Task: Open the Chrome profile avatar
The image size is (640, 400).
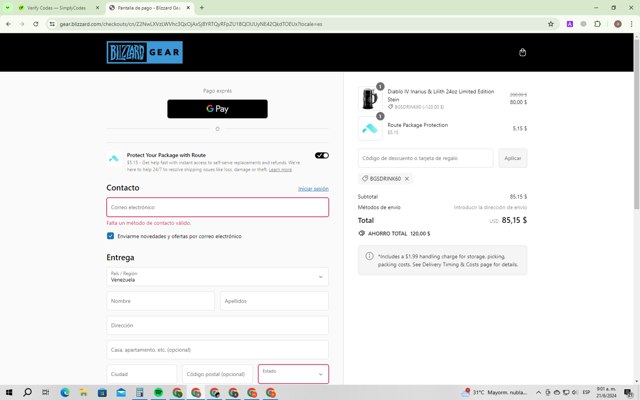Action: click(x=618, y=24)
